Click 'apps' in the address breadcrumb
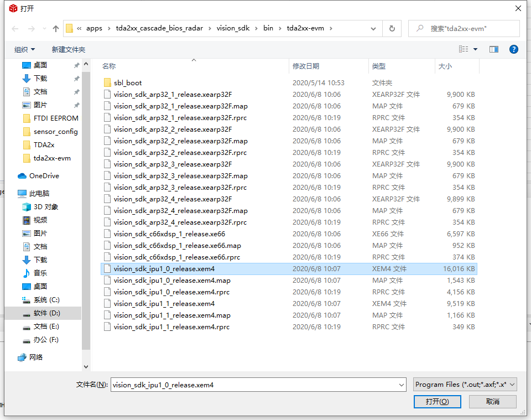 94,28
